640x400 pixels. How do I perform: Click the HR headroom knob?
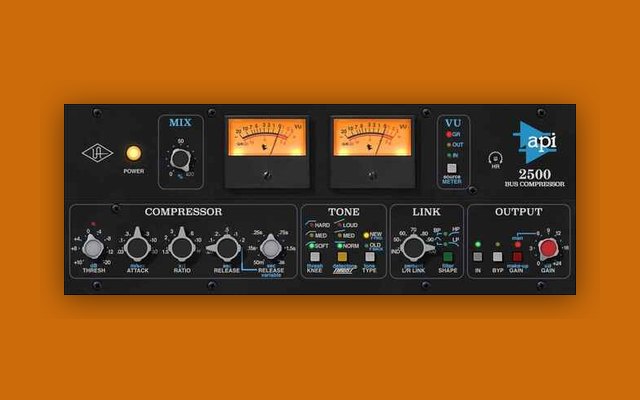click(495, 158)
